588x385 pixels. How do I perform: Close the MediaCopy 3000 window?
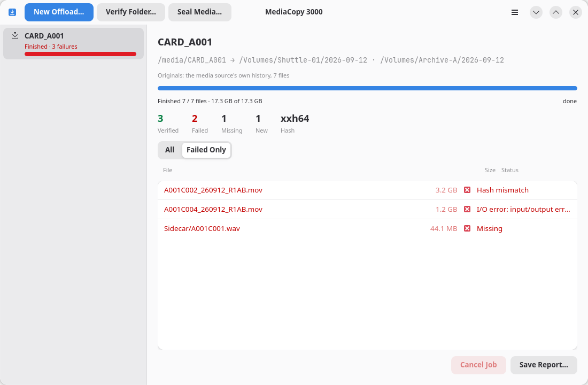tap(576, 12)
